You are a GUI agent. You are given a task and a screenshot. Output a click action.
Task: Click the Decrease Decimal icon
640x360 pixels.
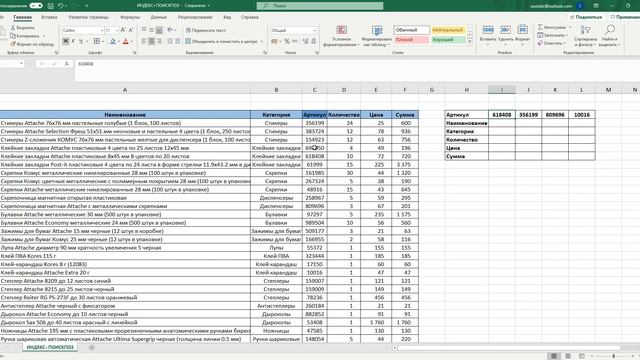pos(313,41)
